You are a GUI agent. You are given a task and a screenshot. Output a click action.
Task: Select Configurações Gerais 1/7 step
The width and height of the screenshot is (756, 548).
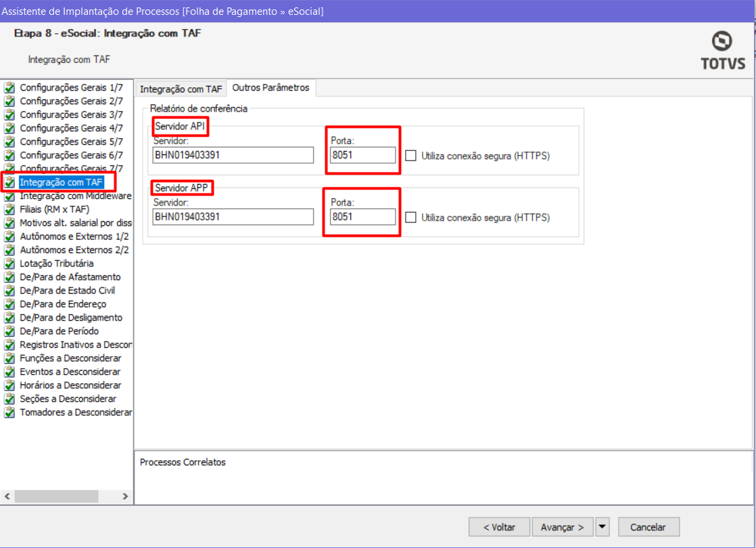[x=72, y=88]
